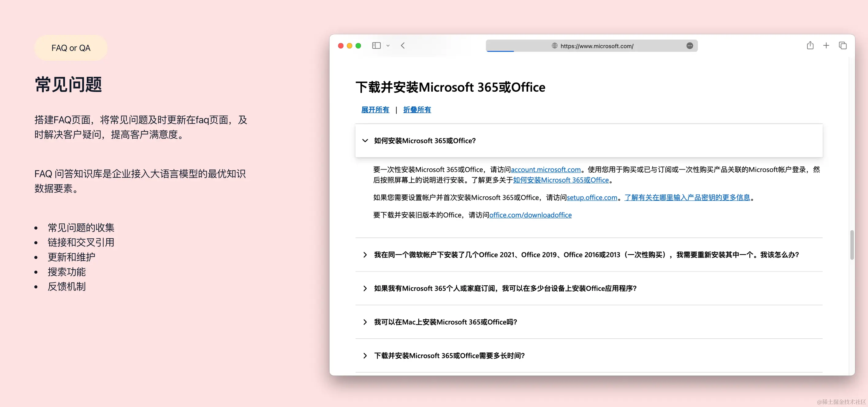Show tab overview icon

click(842, 45)
